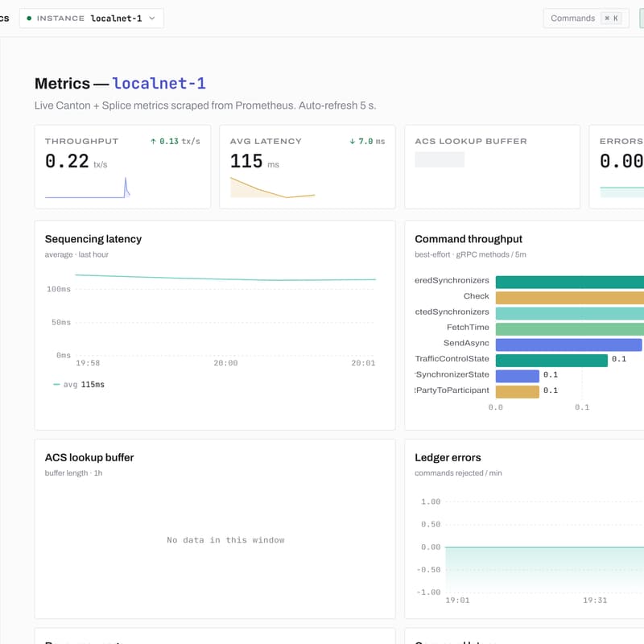Click the green instance status dot
644x644 pixels.
[x=29, y=19]
